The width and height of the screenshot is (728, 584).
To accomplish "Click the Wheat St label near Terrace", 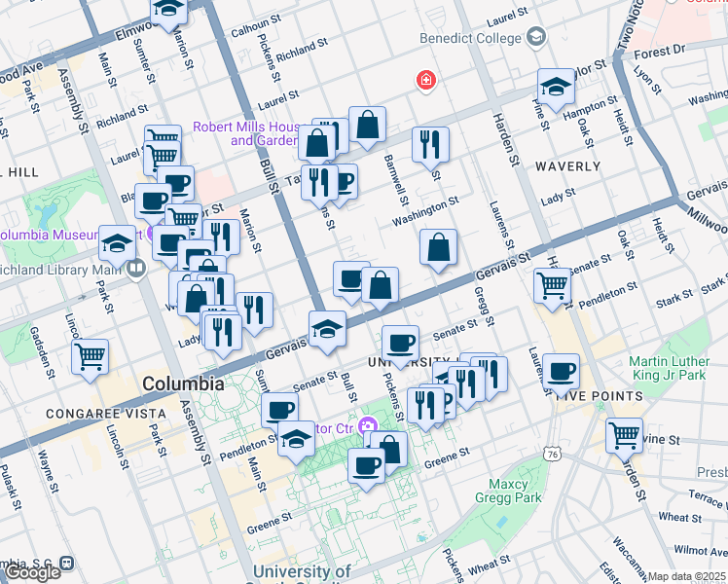I will coord(679,517).
